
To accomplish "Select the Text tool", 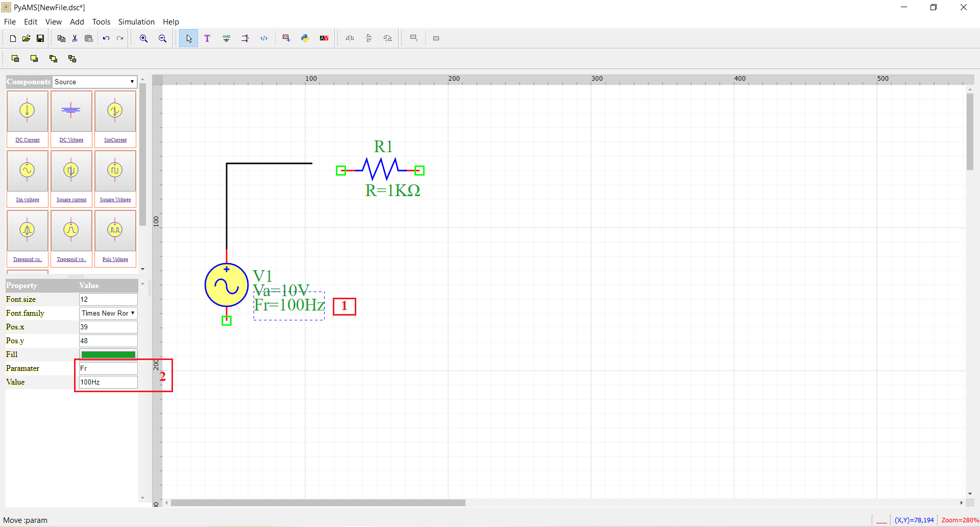I will coord(207,38).
